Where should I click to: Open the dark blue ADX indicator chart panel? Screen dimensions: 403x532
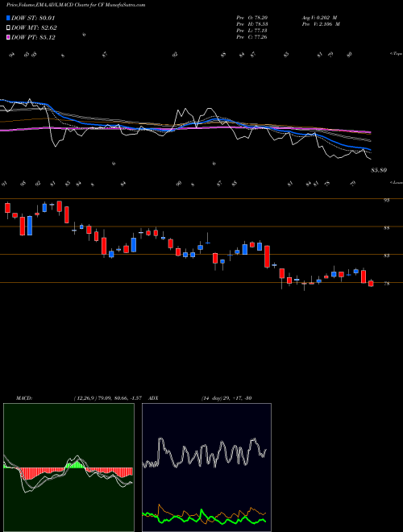[206, 468]
